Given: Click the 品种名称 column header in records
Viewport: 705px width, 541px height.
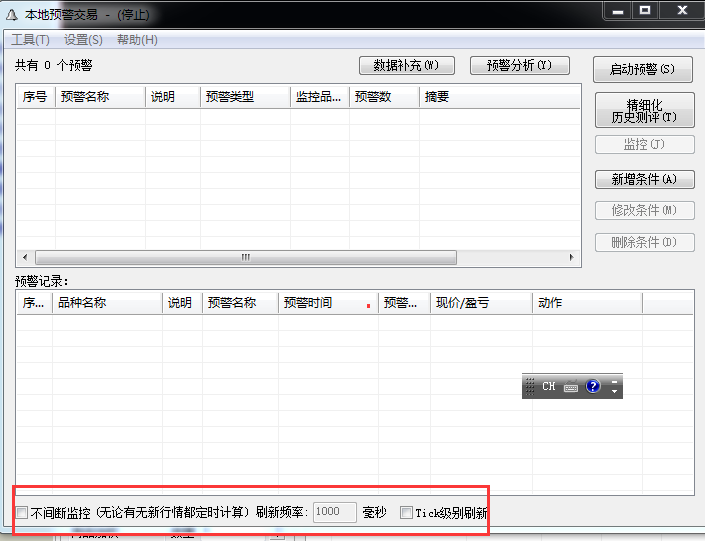Looking at the screenshot, I should (x=107, y=303).
